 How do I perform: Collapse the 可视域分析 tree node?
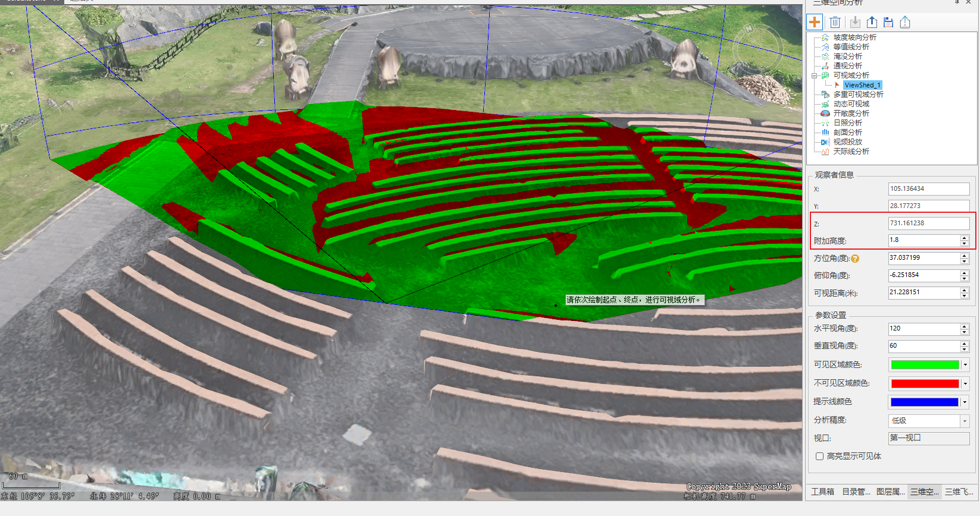(x=815, y=75)
